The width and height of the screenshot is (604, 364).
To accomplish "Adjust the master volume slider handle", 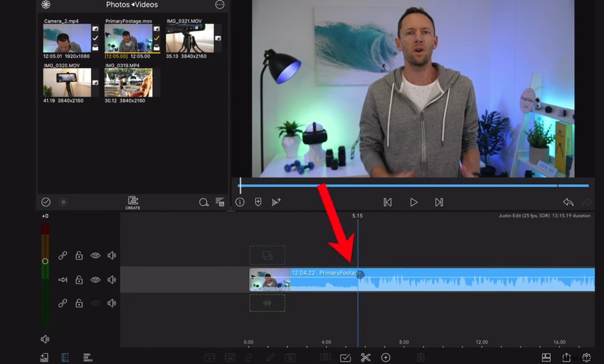I will (x=45, y=261).
